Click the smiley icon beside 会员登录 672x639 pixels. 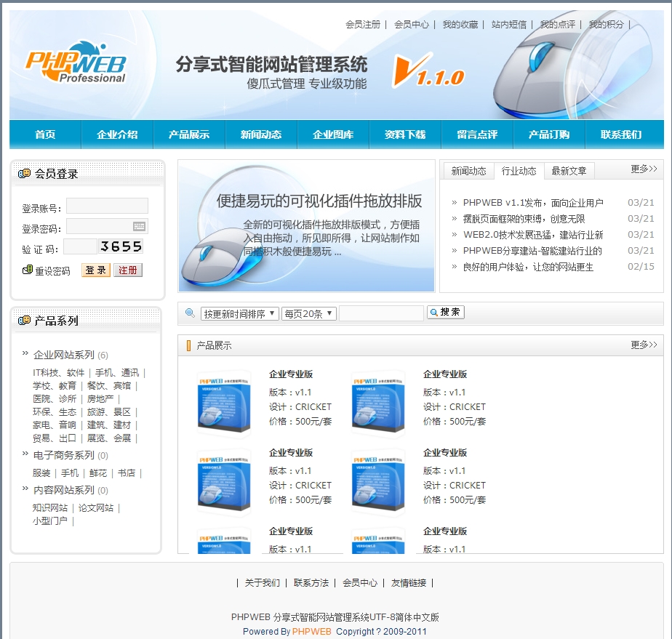pos(25,174)
